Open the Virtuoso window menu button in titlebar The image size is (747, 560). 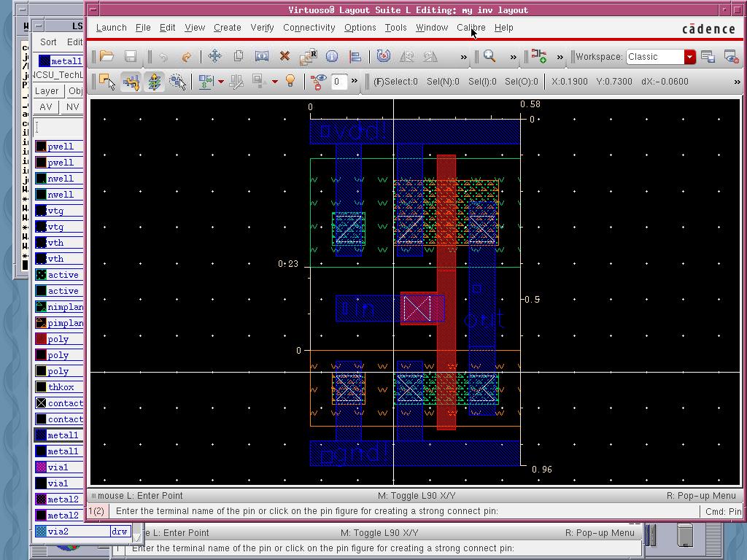pos(94,9)
